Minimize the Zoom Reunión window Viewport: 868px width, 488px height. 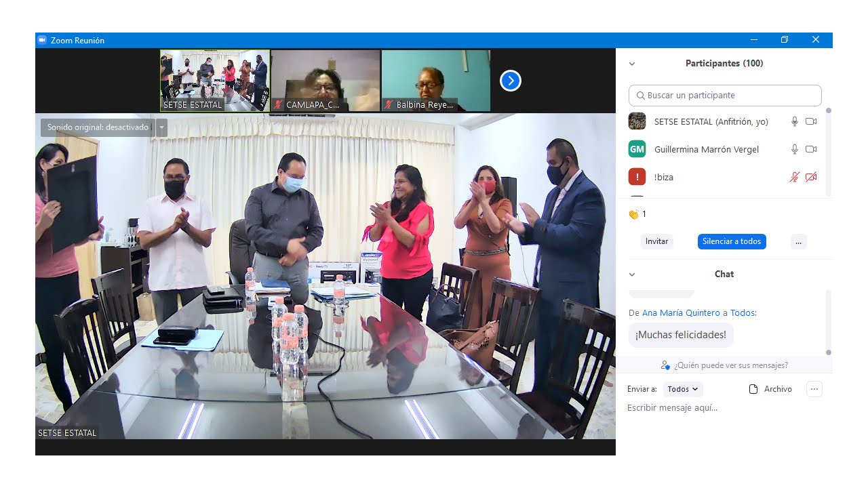(753, 40)
